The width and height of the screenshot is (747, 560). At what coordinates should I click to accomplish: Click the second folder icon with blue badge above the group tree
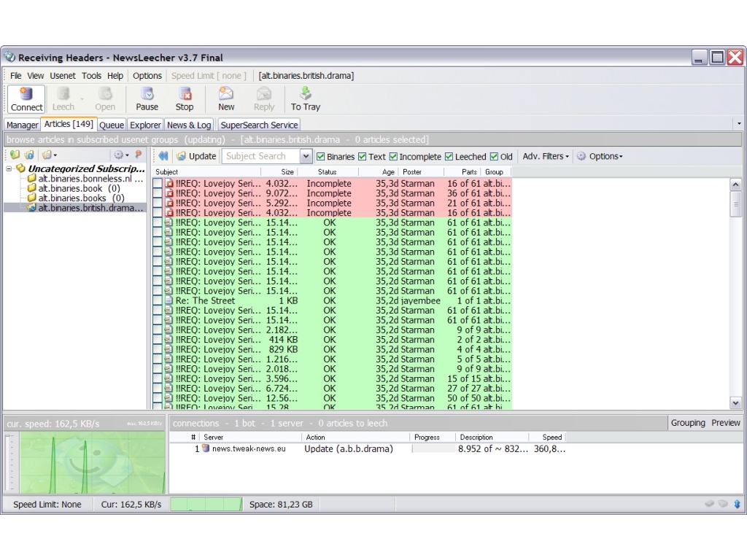[x=29, y=155]
